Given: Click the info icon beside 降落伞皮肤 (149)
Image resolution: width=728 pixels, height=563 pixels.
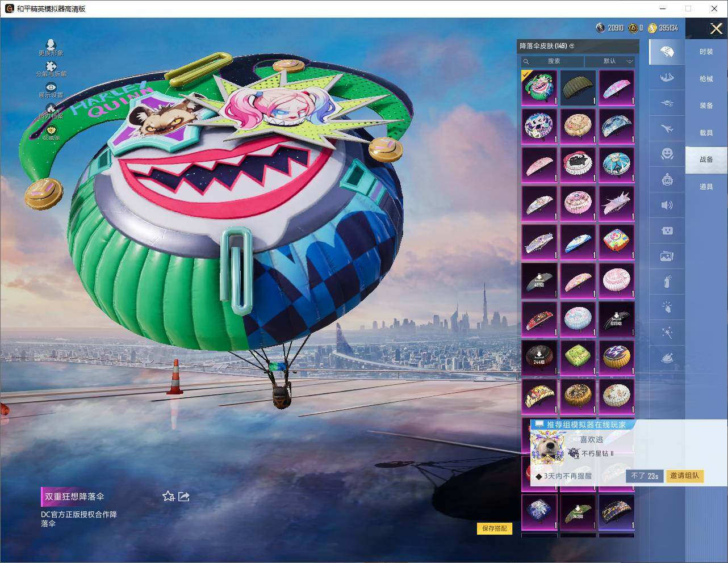Looking at the screenshot, I should [572, 46].
